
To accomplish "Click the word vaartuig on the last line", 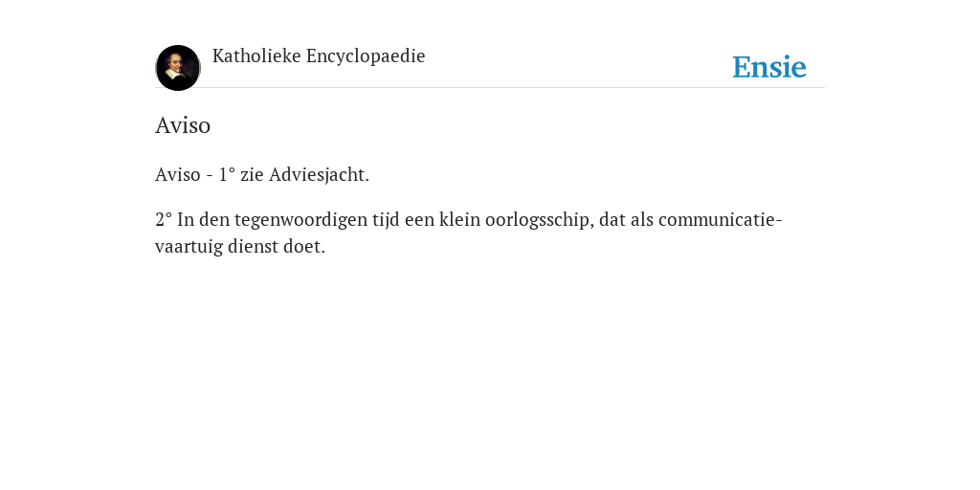I will pos(189,246).
